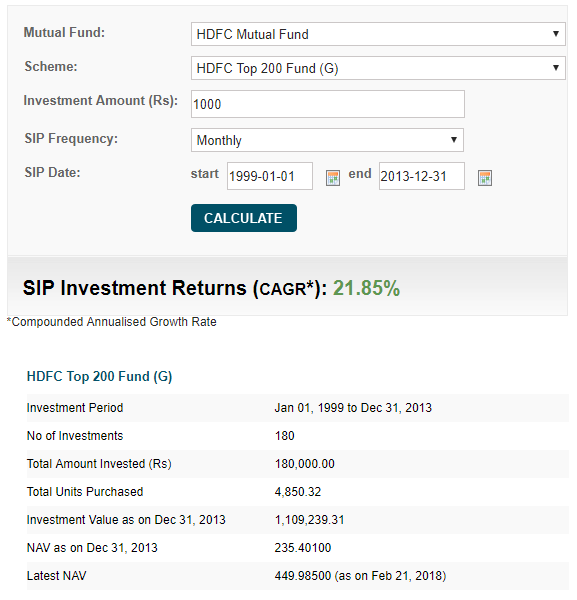This screenshot has width=577, height=600.
Task: Click the Total Units Purchased value 4,850.32
Action: 298,492
